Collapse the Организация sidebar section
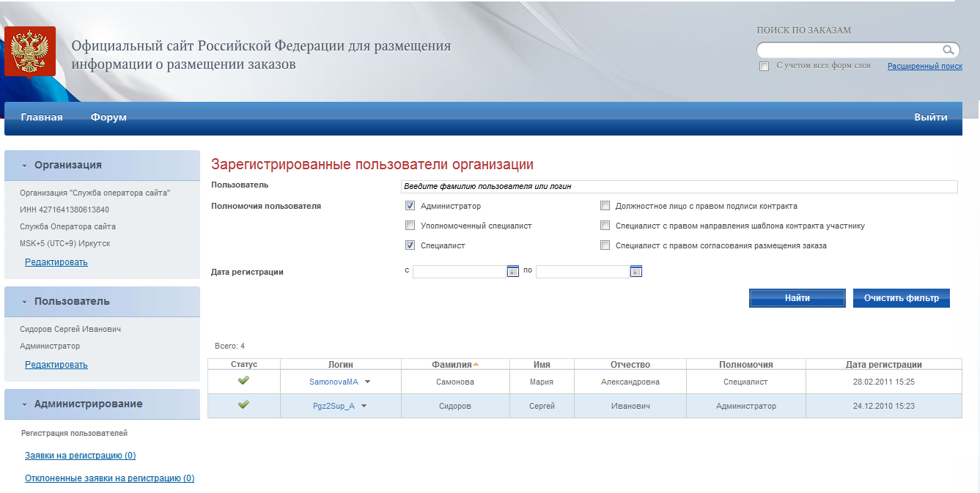980x493 pixels. pos(24,166)
